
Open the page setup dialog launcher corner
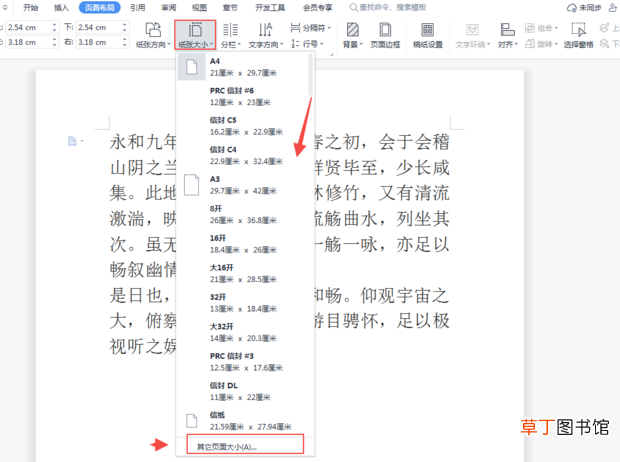(x=331, y=54)
